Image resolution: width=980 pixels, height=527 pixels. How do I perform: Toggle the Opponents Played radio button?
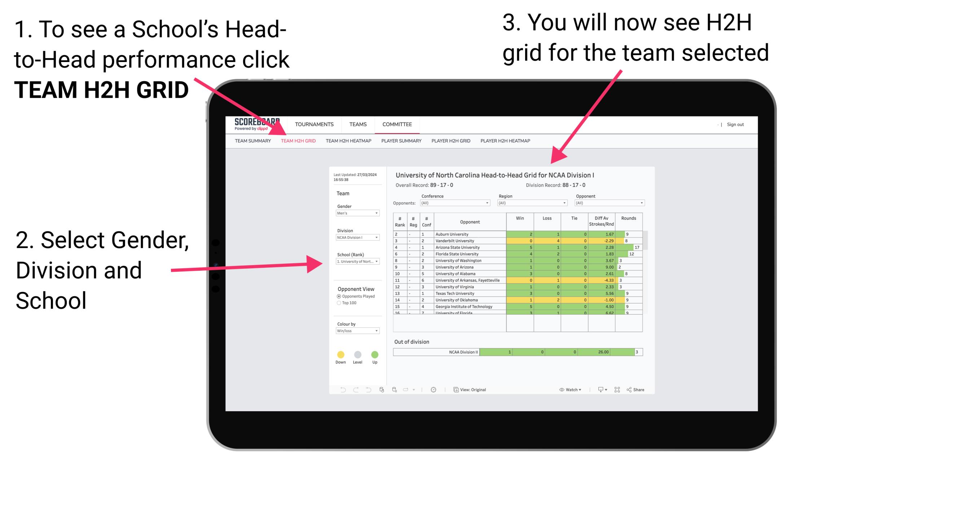[336, 296]
